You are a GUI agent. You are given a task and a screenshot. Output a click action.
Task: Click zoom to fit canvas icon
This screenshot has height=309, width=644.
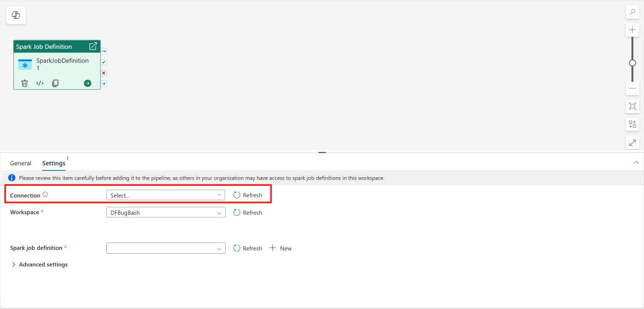click(x=633, y=106)
